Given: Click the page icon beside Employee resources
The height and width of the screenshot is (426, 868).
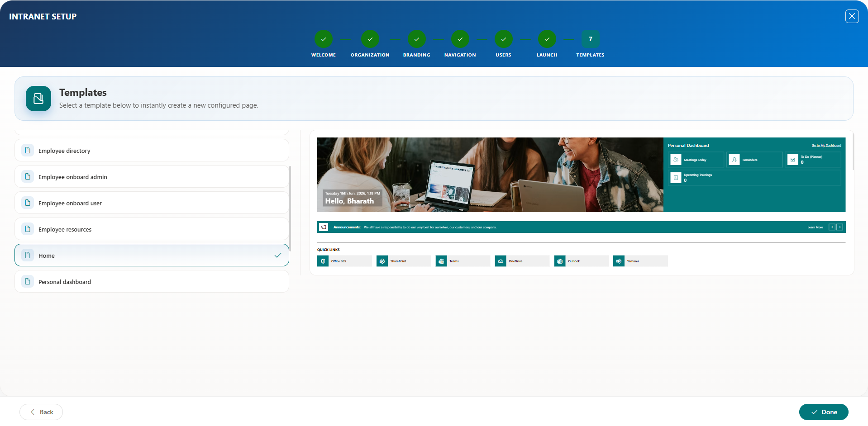Looking at the screenshot, I should click(x=28, y=229).
